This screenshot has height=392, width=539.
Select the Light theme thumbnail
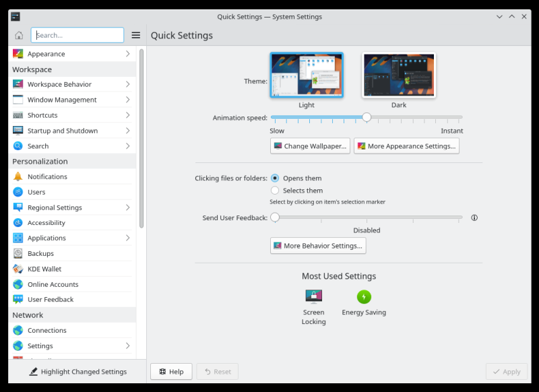307,75
